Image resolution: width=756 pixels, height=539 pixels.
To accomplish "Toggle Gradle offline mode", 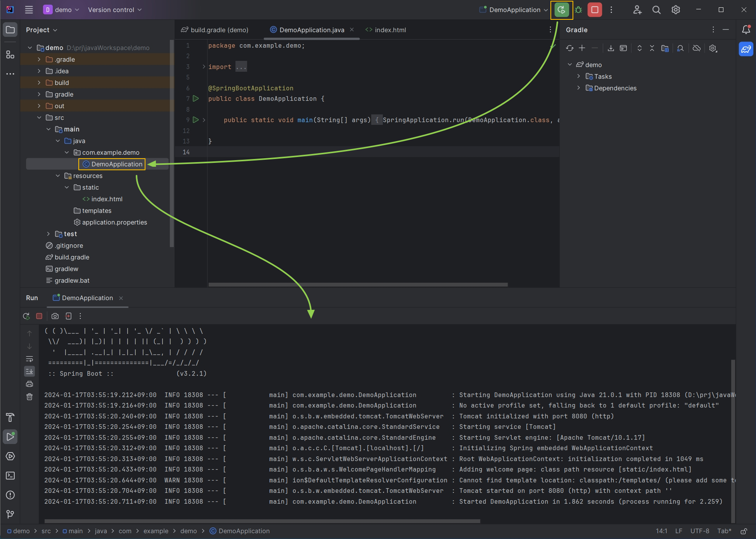I will point(697,48).
